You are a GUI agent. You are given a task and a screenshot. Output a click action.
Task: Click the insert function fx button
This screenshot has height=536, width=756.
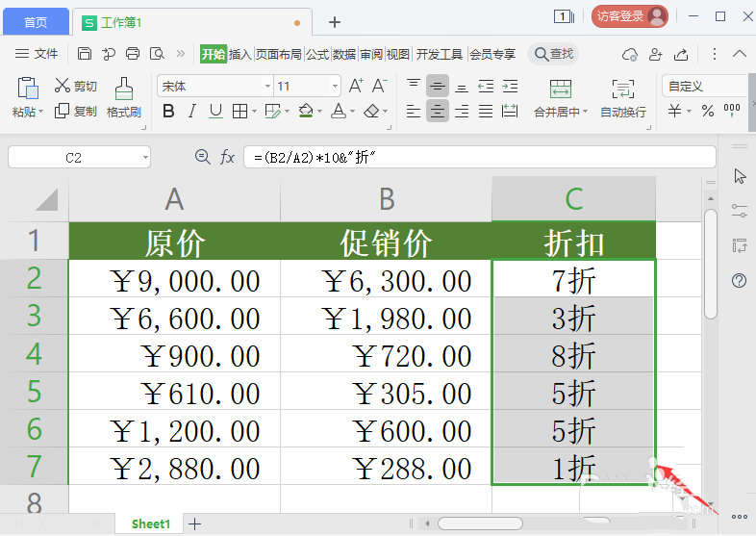click(x=227, y=157)
